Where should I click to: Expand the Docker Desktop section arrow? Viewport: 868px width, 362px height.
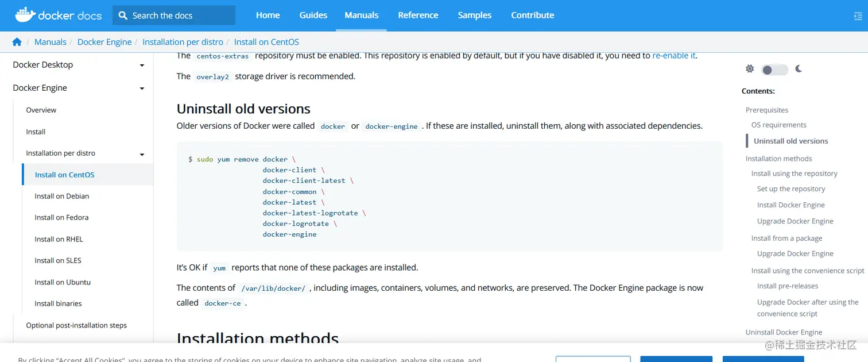[x=142, y=66]
